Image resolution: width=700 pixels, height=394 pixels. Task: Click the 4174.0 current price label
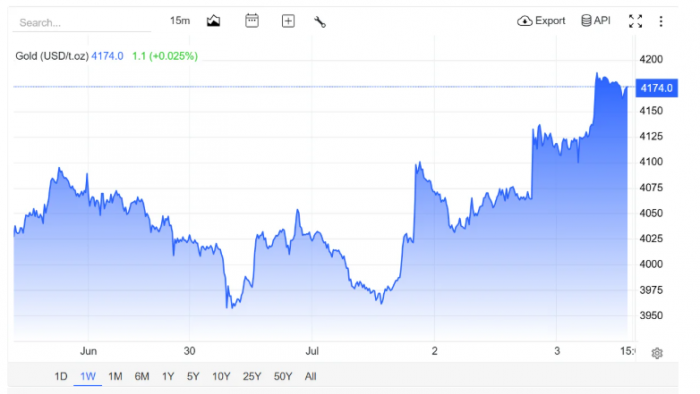[656, 88]
